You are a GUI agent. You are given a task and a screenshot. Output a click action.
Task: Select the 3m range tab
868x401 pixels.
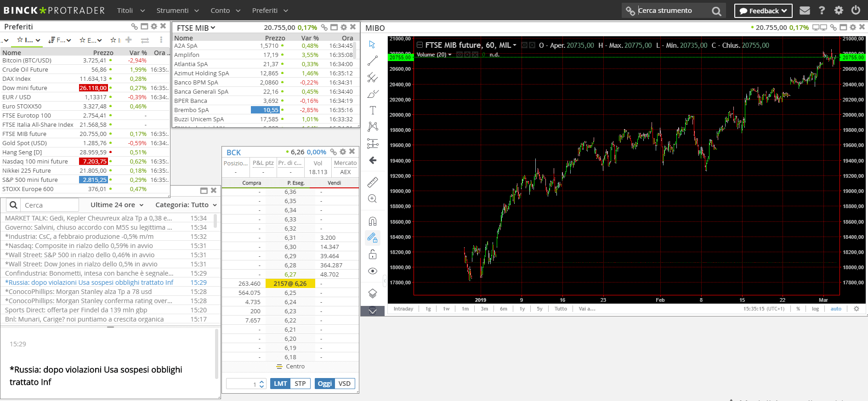point(484,309)
